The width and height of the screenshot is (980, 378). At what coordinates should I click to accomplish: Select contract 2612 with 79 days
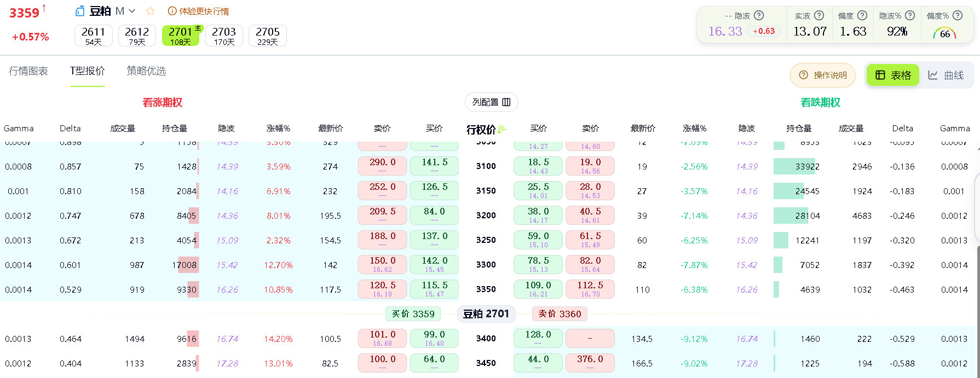(x=137, y=36)
